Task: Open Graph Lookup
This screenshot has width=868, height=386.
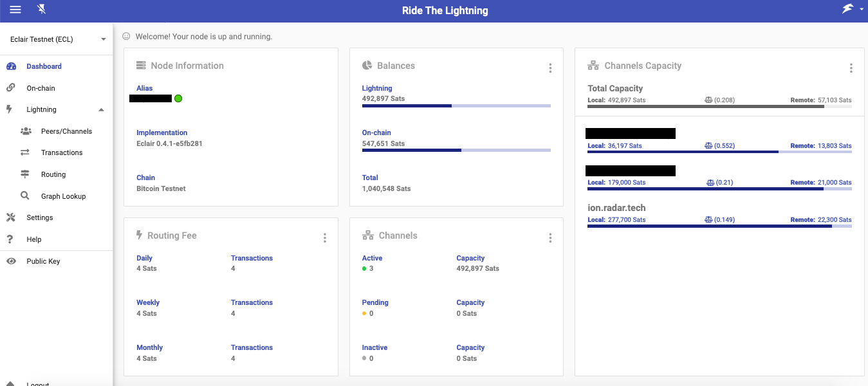Action: [63, 196]
